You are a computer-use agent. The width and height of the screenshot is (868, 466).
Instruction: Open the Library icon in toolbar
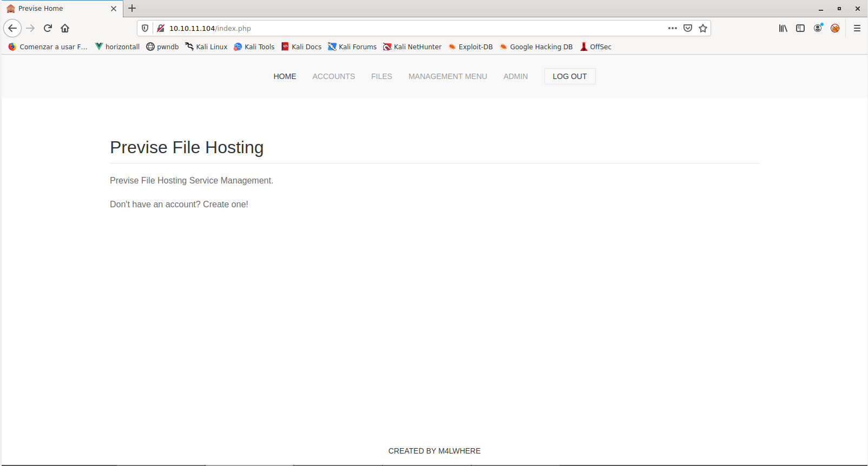[x=783, y=28]
